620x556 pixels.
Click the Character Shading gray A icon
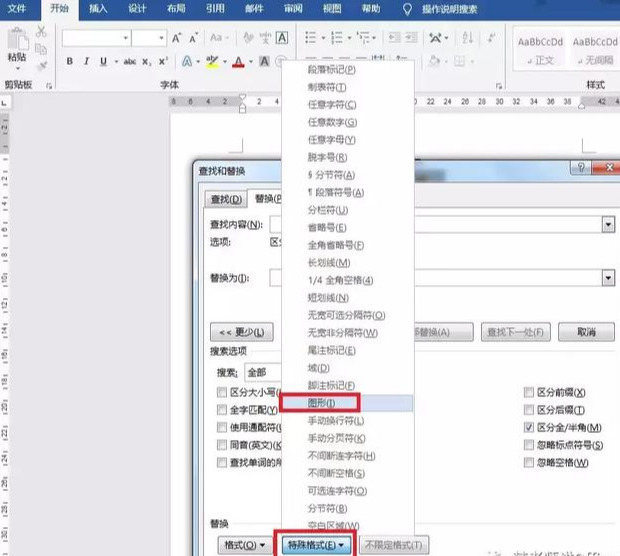pyautogui.click(x=264, y=61)
